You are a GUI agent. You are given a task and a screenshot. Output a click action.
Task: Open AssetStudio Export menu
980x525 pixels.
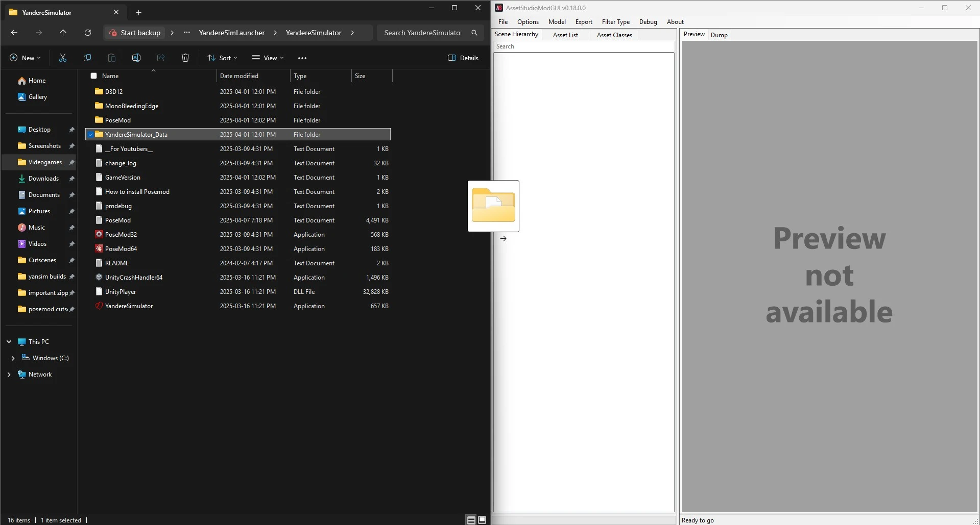(x=584, y=22)
